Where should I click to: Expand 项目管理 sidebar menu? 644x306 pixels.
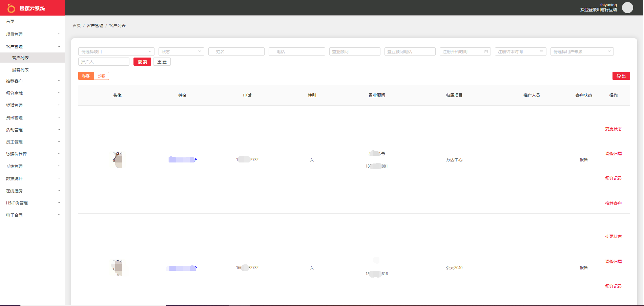point(33,34)
